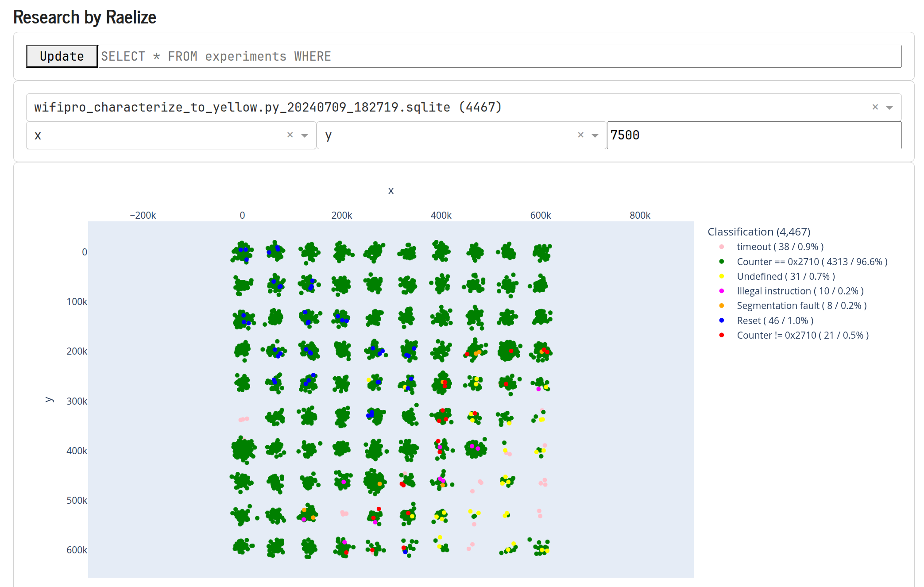Click the yellow Undefined legend swatch

[722, 276]
